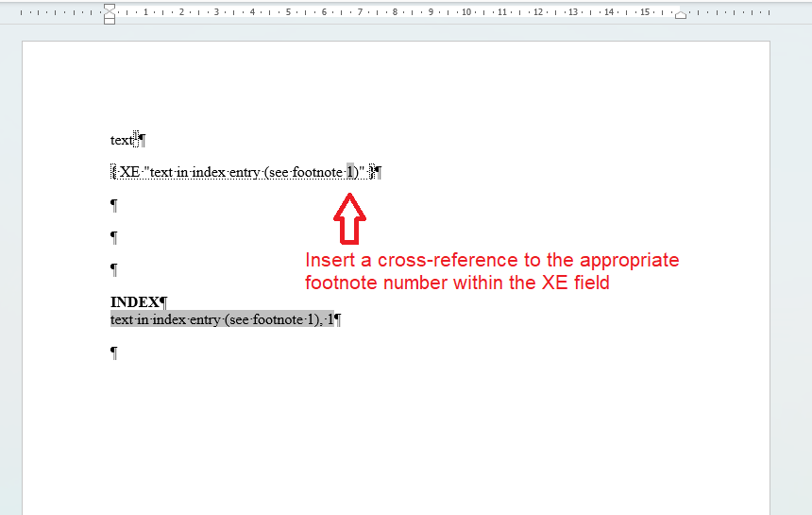Image resolution: width=812 pixels, height=515 pixels.
Task: Click the INDEX heading
Action: [x=135, y=301]
